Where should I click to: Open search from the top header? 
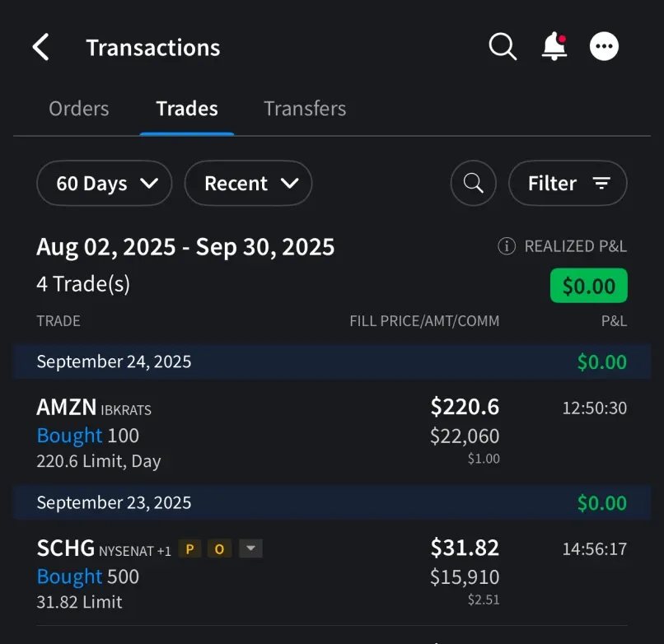click(502, 47)
